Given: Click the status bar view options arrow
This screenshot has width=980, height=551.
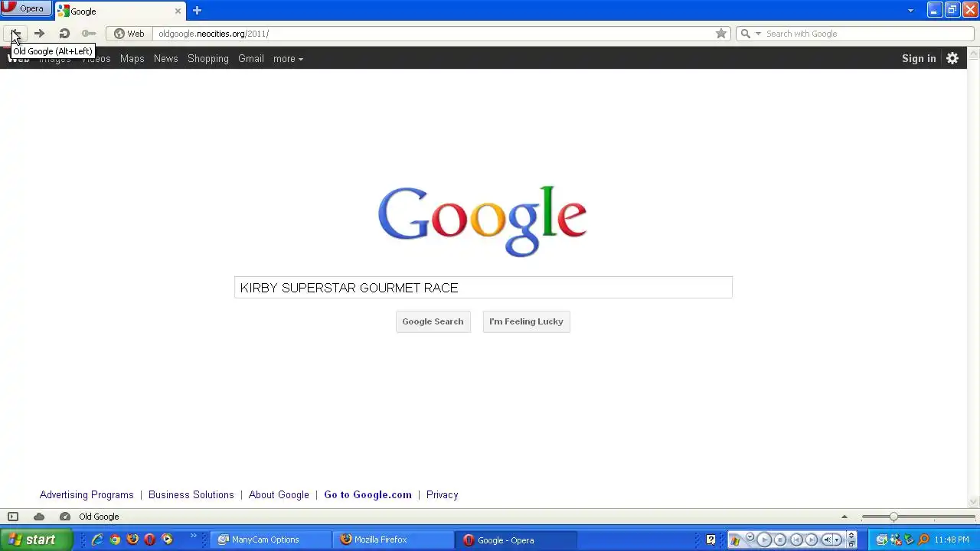Looking at the screenshot, I should tap(844, 517).
